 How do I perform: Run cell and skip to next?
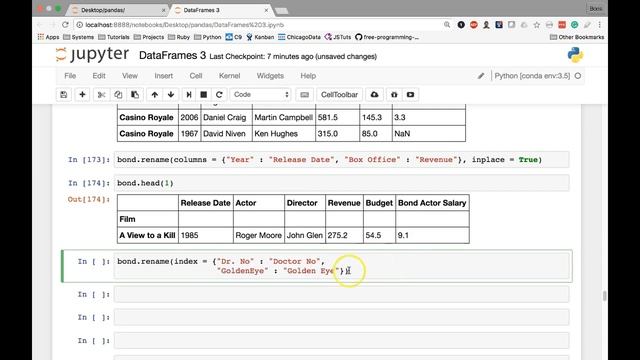pos(189,95)
